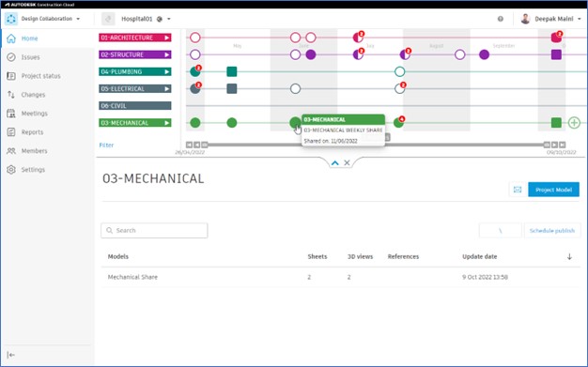Click the Search models input field
Screen dimensions: 588x367
154,231
